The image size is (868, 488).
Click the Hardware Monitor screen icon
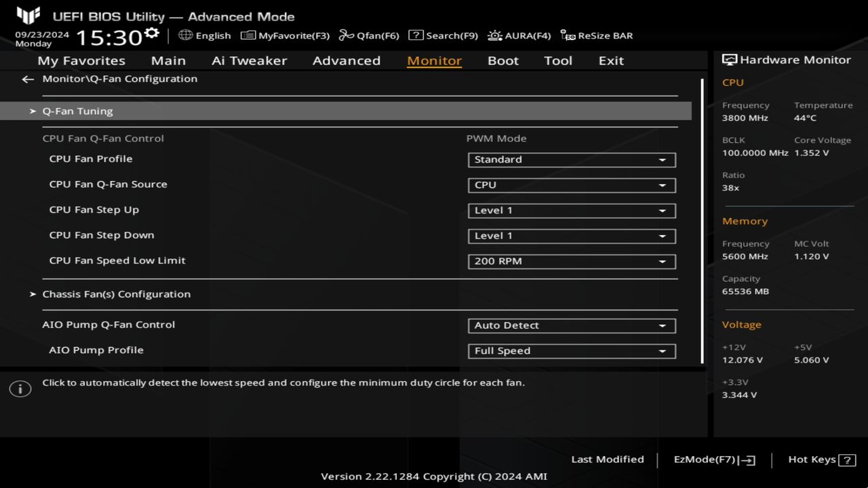point(730,60)
